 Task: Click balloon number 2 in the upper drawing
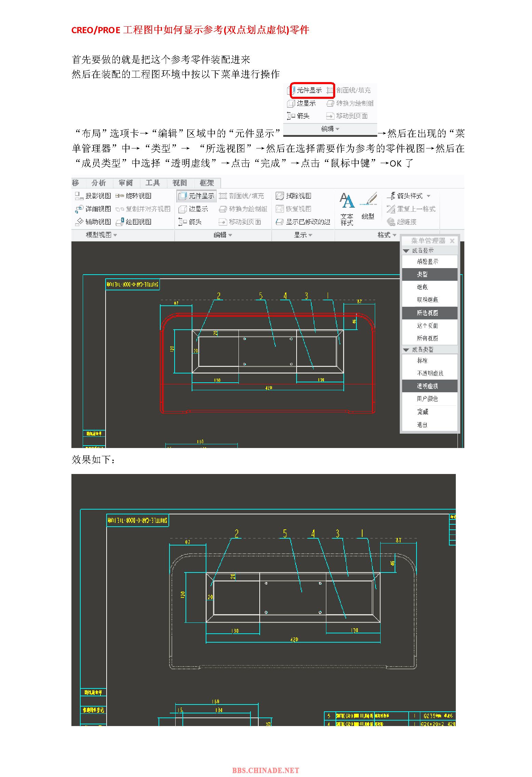click(219, 296)
